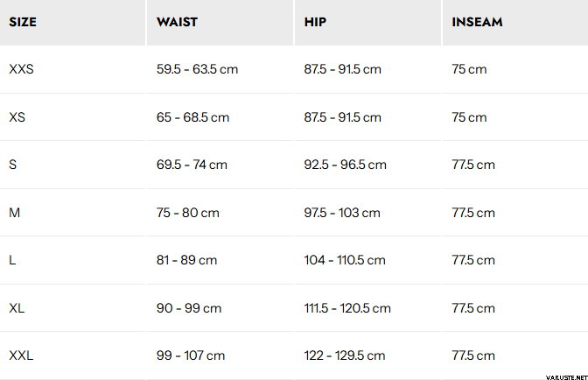Click the XL inseam value 77.5 cm

coord(473,308)
